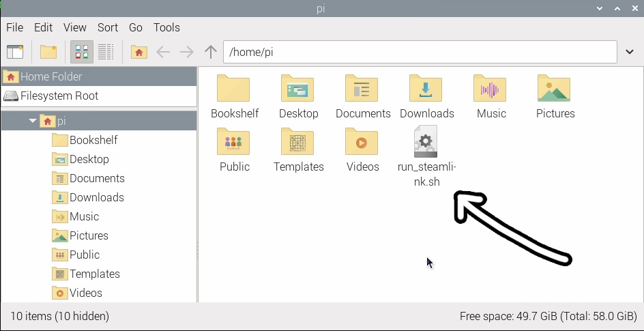Create a new folder via toolbar icon
This screenshot has height=331, width=644.
pyautogui.click(x=48, y=52)
